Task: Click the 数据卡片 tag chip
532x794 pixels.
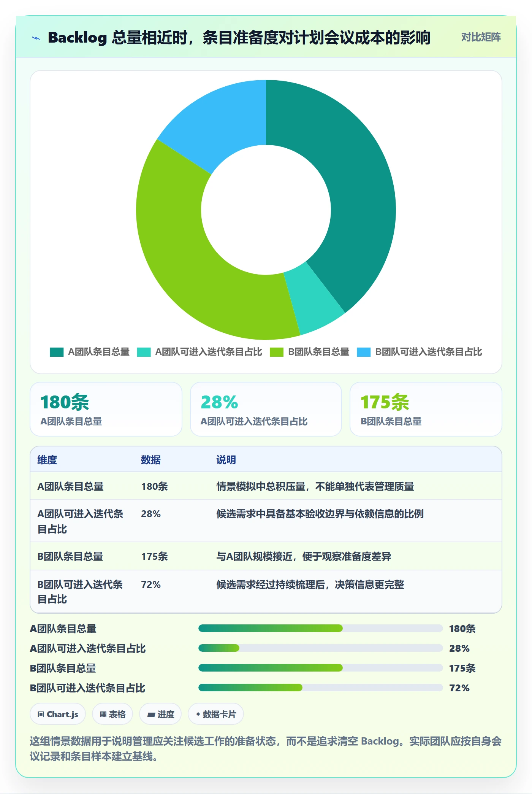Action: click(x=216, y=714)
